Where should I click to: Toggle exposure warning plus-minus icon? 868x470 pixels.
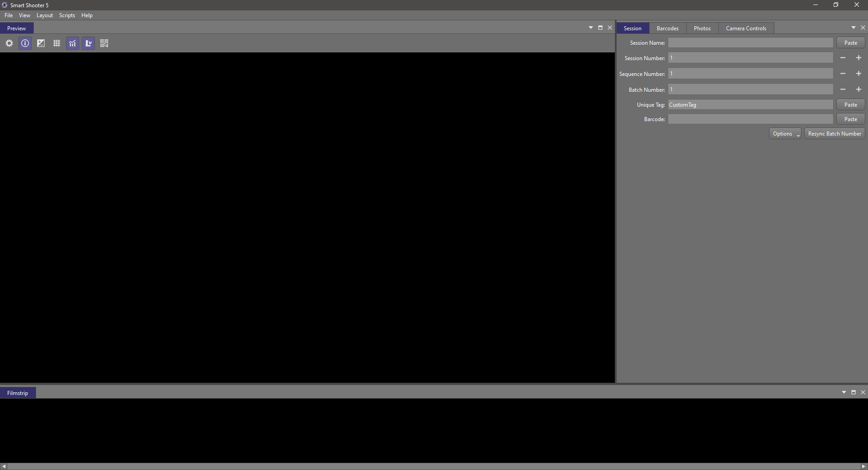point(41,43)
